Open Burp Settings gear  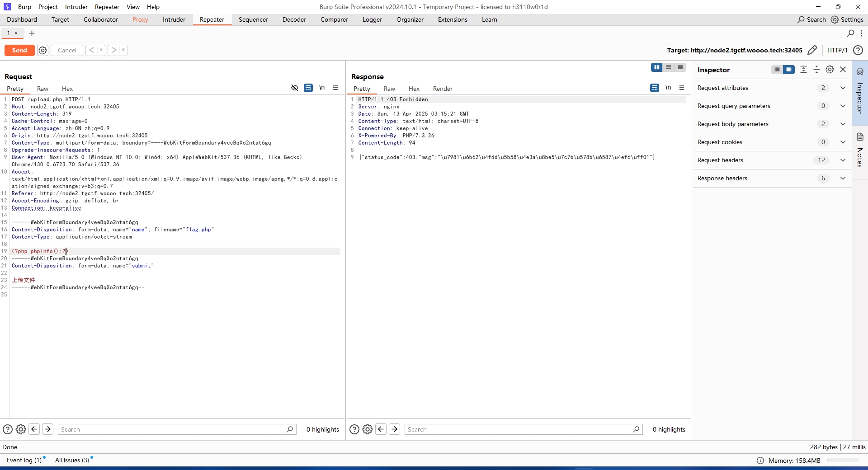pos(835,19)
